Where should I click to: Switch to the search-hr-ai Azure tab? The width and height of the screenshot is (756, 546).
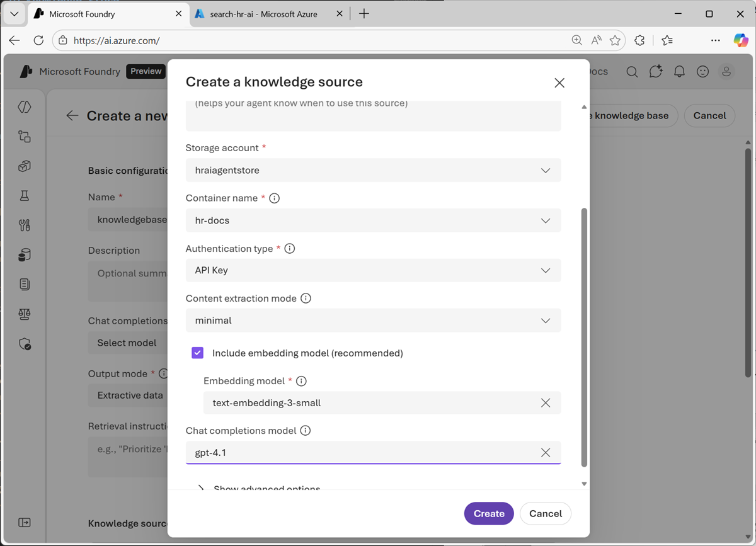coord(265,13)
